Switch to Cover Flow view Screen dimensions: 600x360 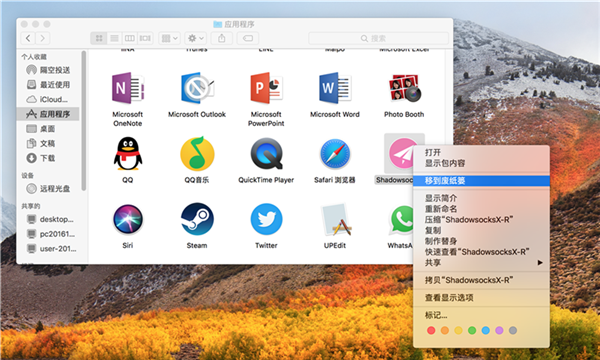click(x=145, y=38)
